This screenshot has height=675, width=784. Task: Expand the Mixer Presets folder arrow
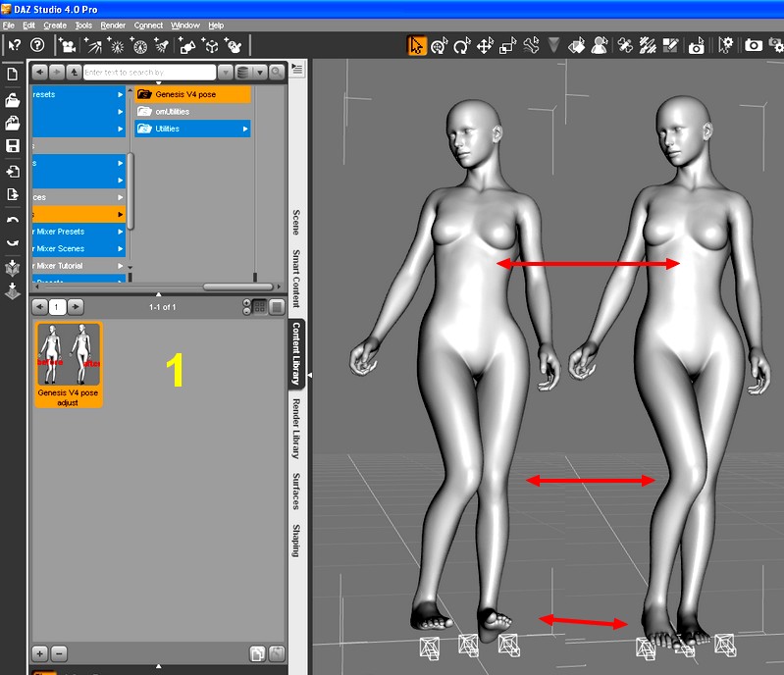(x=120, y=232)
